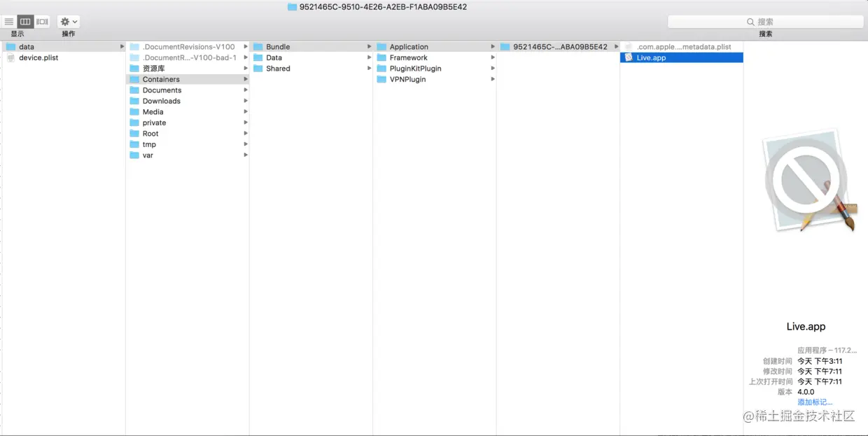Click the Media folder name
This screenshot has height=436, width=868.
pos(153,112)
